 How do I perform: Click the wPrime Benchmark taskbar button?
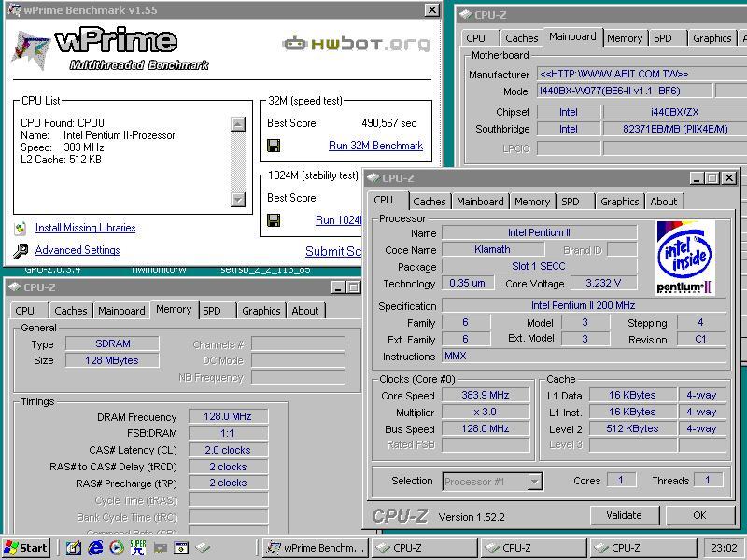tap(317, 548)
